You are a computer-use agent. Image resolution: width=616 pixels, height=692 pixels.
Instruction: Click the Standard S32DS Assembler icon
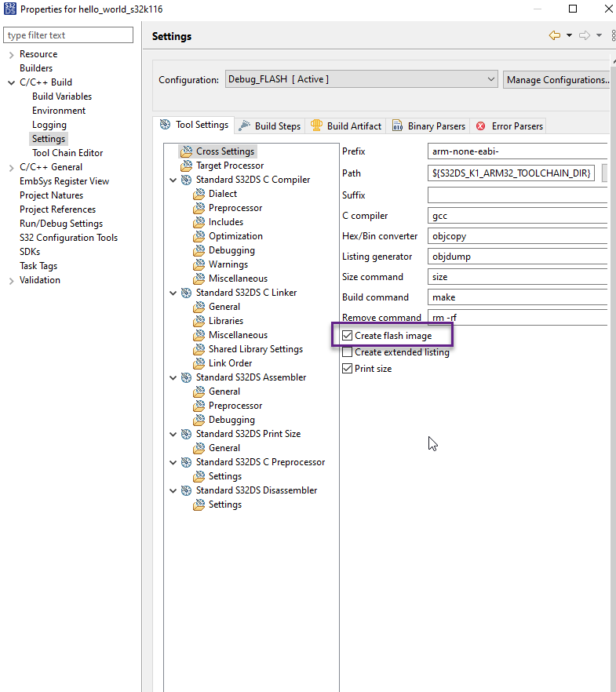click(187, 377)
